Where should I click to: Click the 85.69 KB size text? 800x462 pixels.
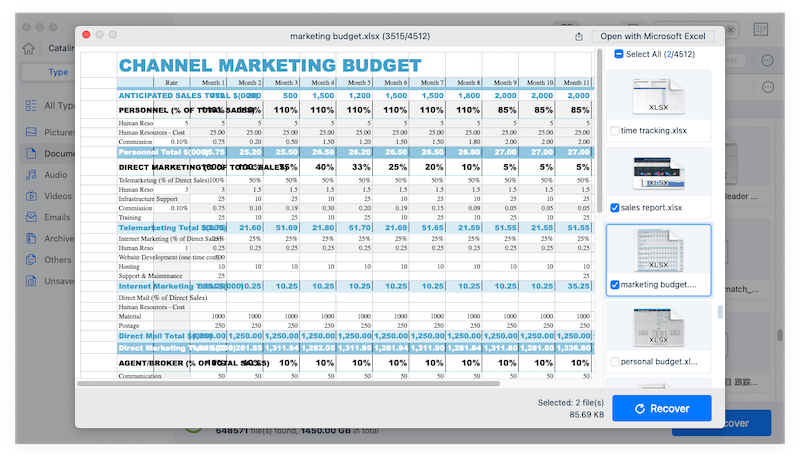click(586, 415)
